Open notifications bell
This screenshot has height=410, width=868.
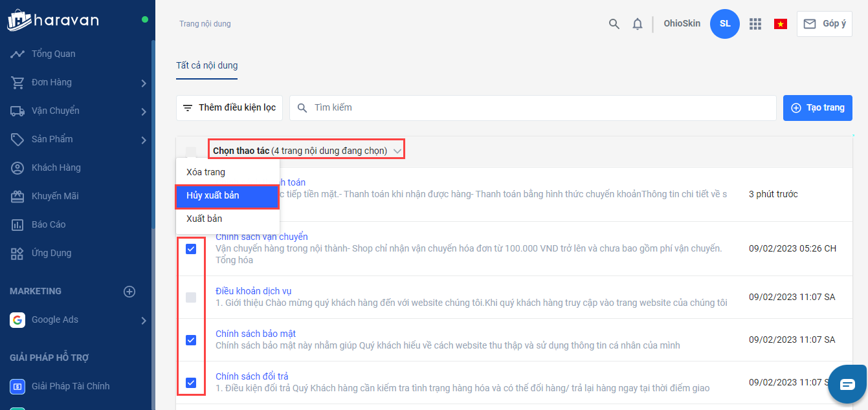(638, 24)
